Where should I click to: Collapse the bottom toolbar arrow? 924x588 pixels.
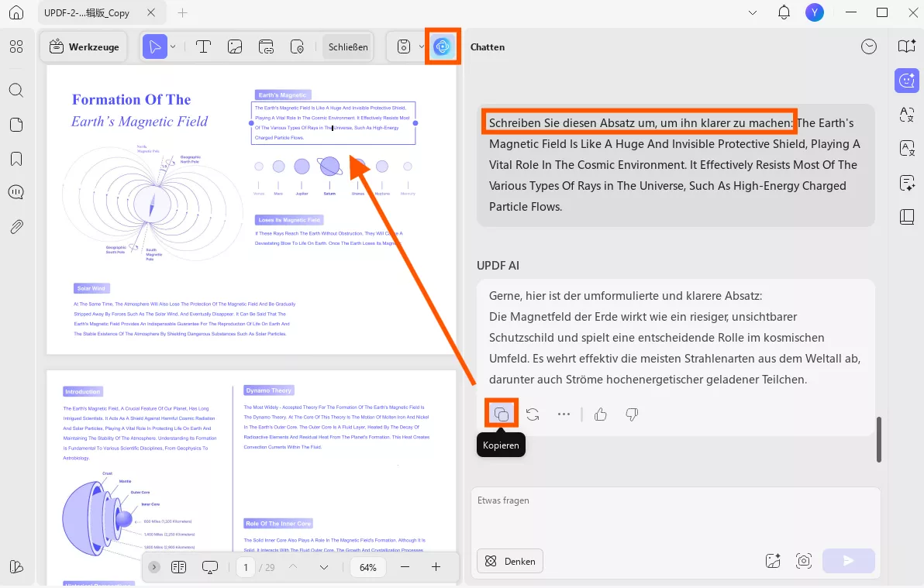[x=154, y=567]
